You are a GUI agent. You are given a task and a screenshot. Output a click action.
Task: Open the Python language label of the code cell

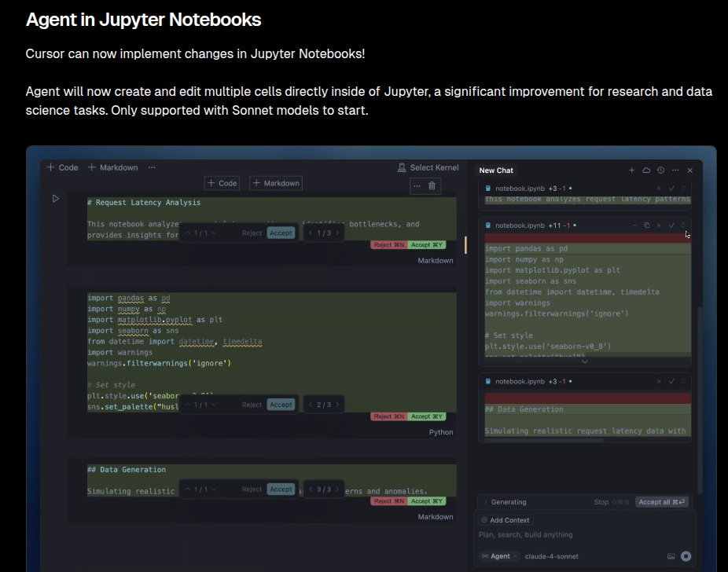(441, 432)
